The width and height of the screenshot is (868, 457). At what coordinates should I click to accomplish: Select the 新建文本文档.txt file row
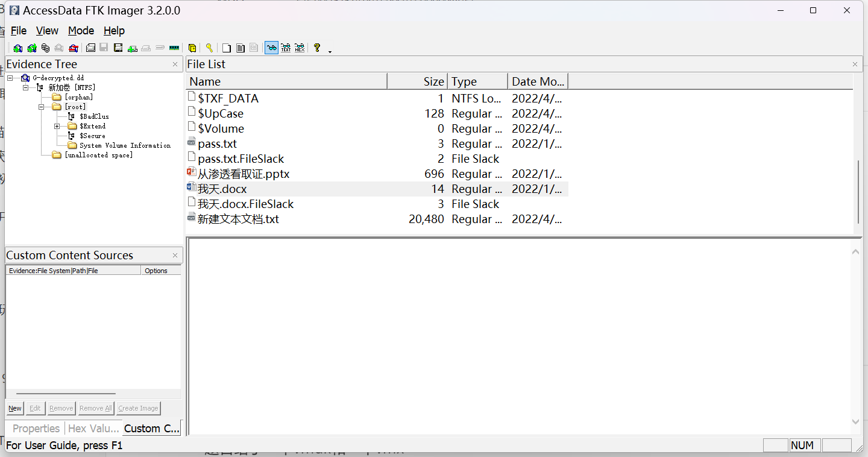pos(377,219)
